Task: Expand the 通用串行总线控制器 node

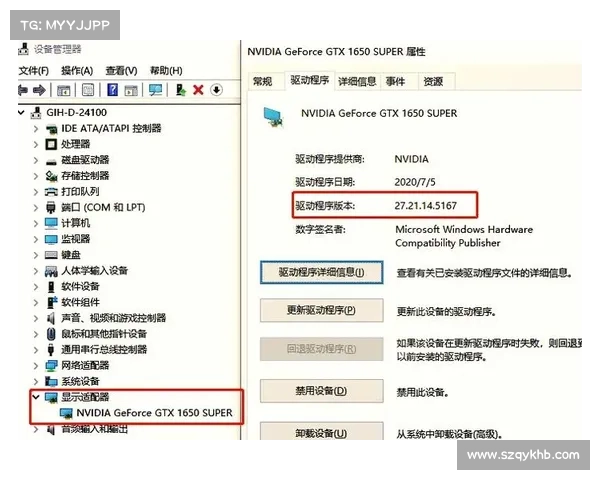Action: point(36,350)
